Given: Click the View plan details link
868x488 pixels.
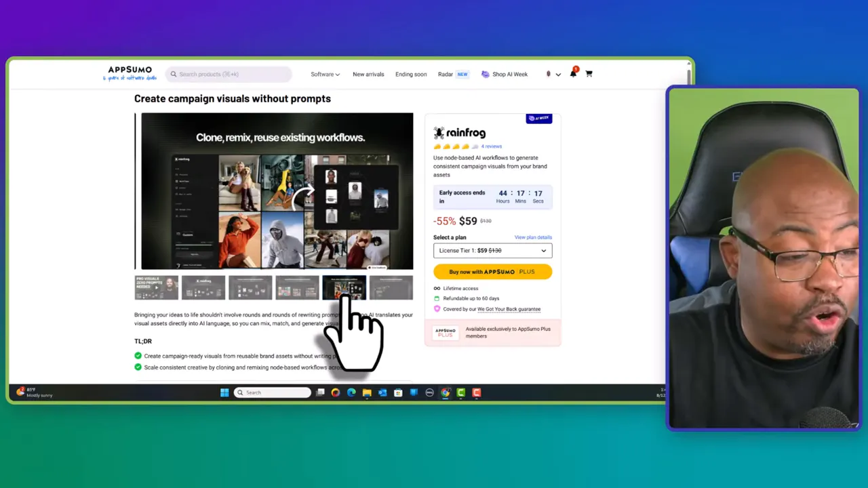Looking at the screenshot, I should 533,237.
